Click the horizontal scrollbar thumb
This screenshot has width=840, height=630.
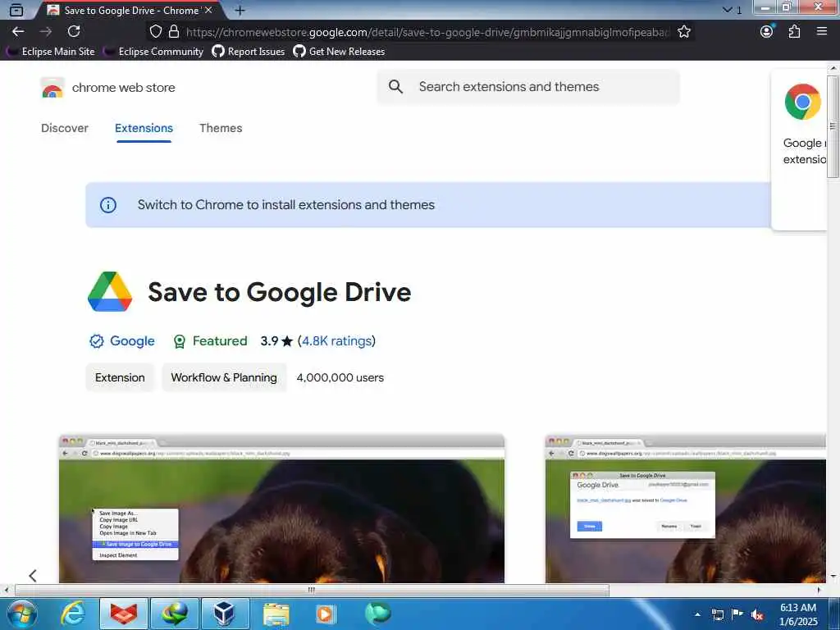(x=312, y=590)
